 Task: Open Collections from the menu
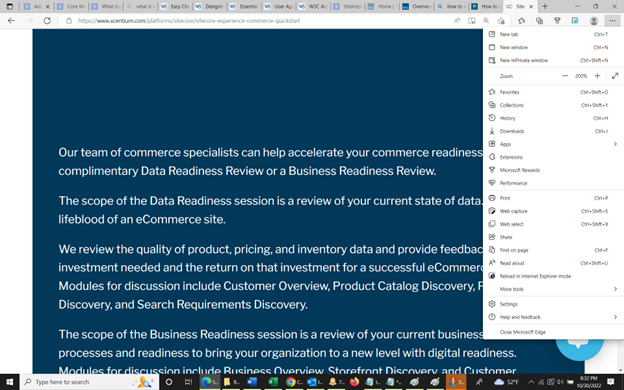click(553, 105)
